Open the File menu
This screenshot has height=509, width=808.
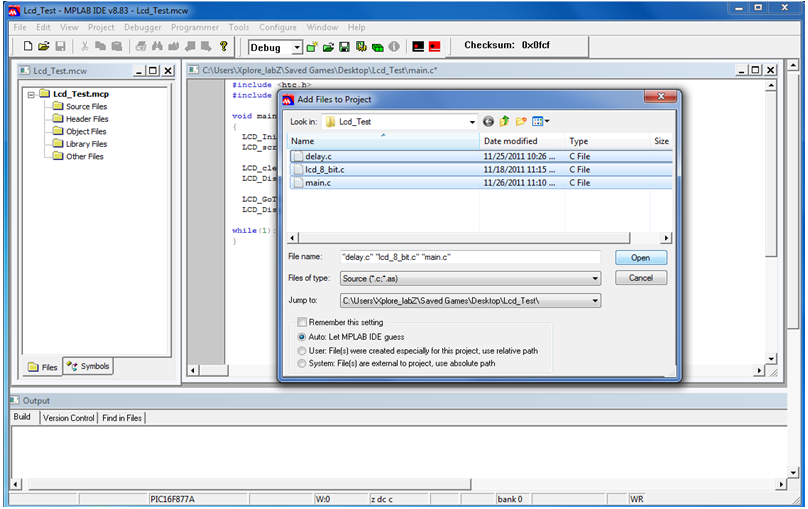coord(20,27)
